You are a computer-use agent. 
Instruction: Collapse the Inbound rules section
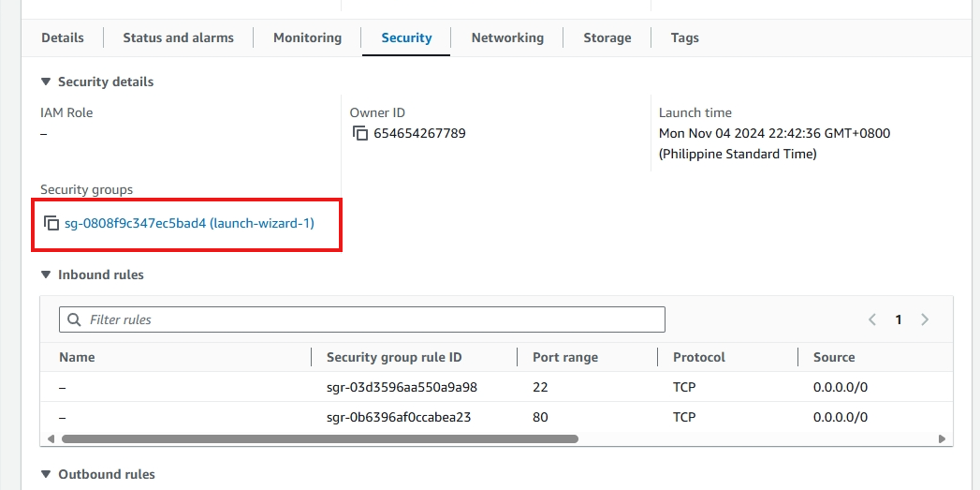point(46,275)
